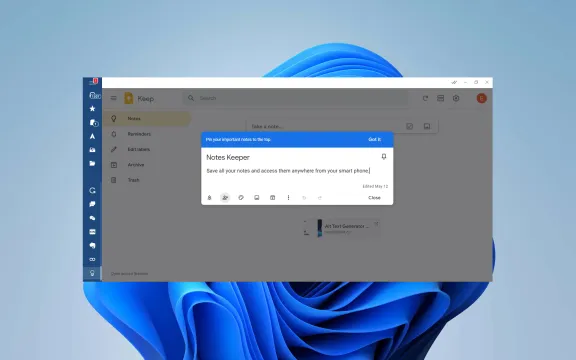Select Notes in the sidebar

[x=147, y=119]
